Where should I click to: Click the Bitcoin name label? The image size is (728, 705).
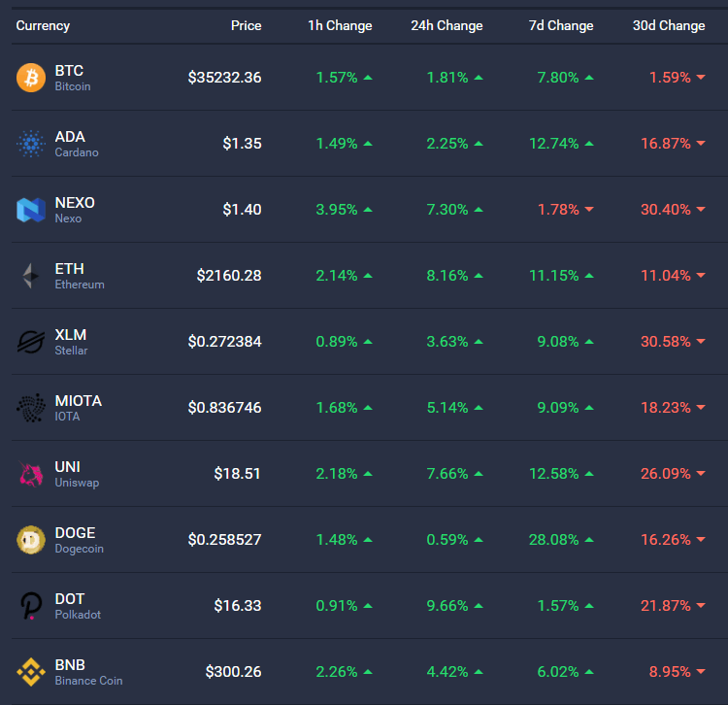point(73,86)
